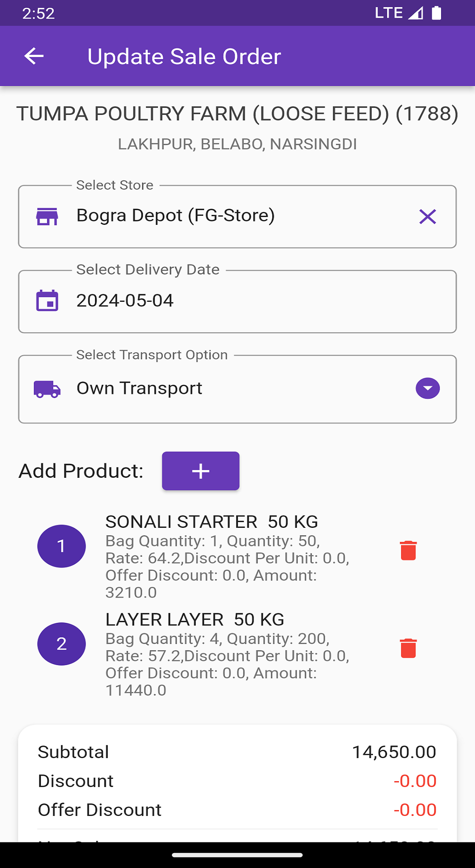Screen dimensions: 475x868
Task: Tap the Subtotal amount 14,650.00
Action: pyautogui.click(x=394, y=752)
